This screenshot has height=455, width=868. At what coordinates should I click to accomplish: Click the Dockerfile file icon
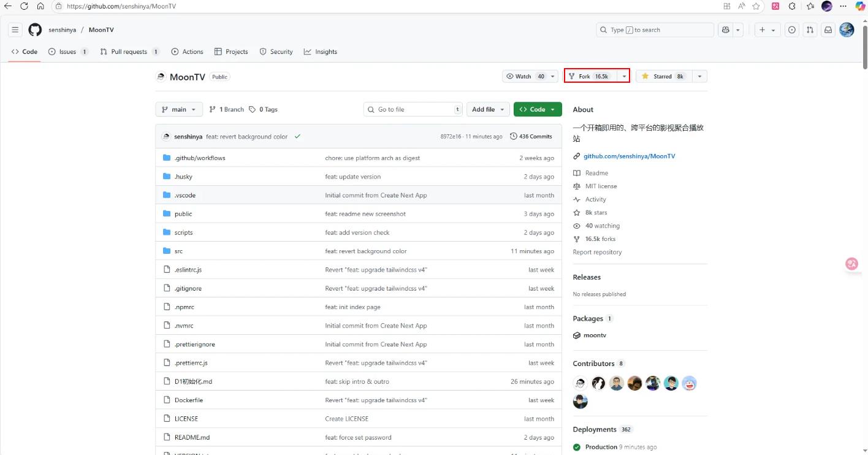click(x=167, y=400)
